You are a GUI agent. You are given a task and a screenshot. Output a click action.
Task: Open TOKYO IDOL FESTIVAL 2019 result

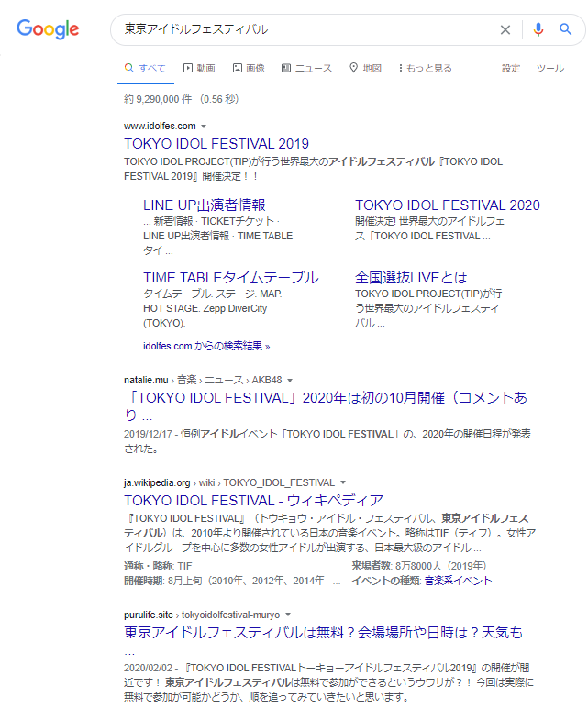click(x=216, y=144)
